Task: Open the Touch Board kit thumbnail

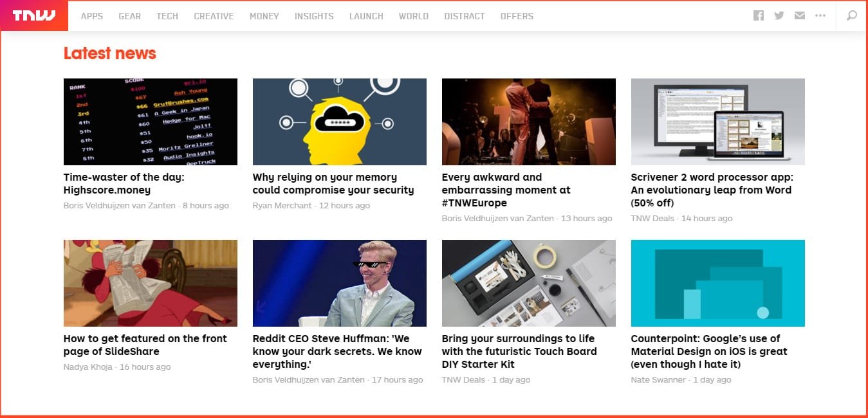Action: pyautogui.click(x=529, y=283)
